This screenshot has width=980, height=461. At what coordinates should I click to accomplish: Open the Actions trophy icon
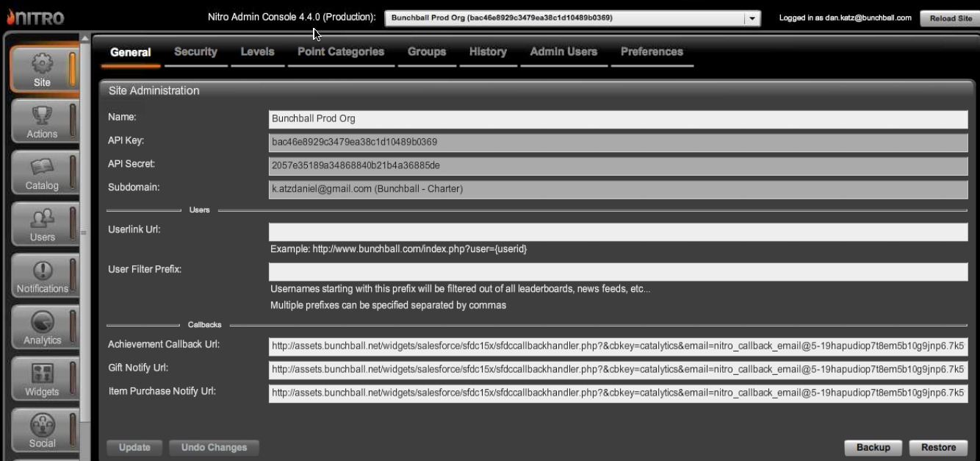42,116
